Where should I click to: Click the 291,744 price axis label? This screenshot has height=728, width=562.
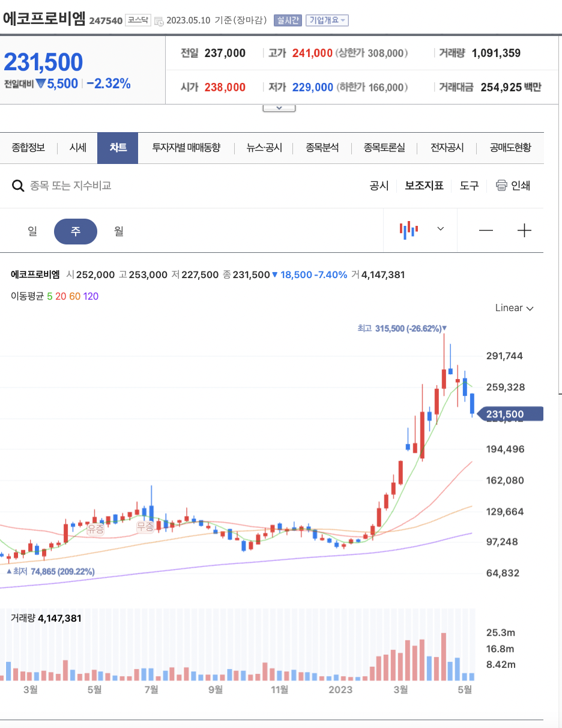[504, 356]
